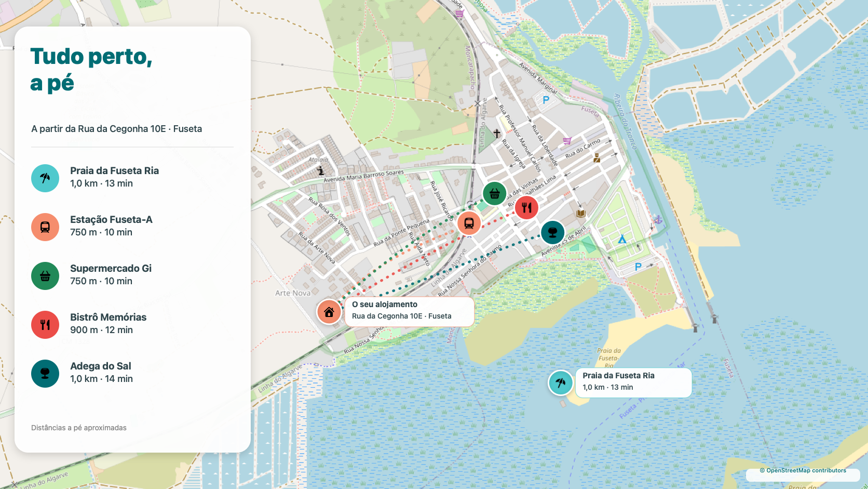Click the 'Estação Fuseta-A' list title
Viewport: 868px width, 489px height.
tap(111, 220)
